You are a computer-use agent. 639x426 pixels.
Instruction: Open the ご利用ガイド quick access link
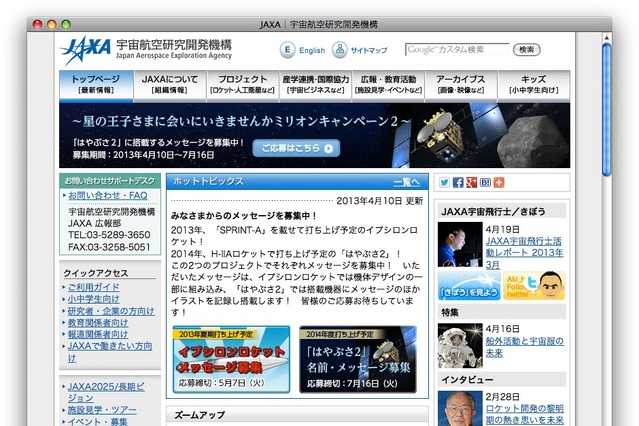pos(94,287)
